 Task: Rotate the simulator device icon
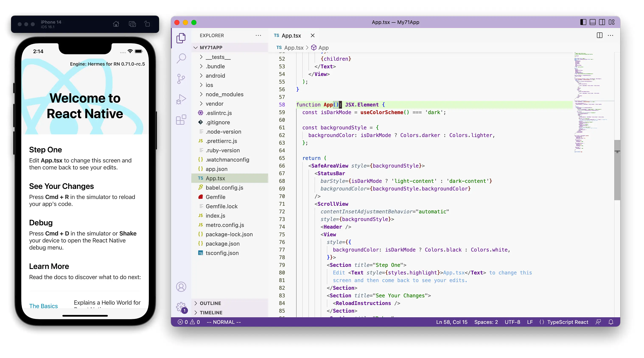pos(147,24)
